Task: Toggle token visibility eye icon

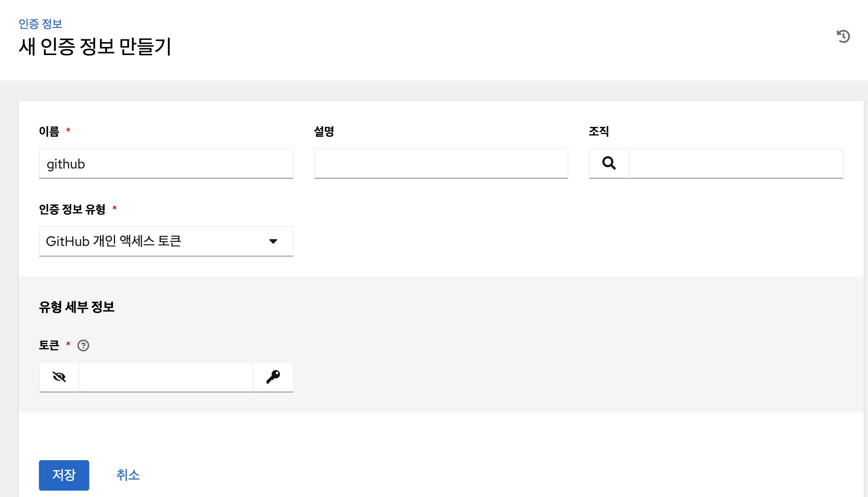Action: pos(59,377)
